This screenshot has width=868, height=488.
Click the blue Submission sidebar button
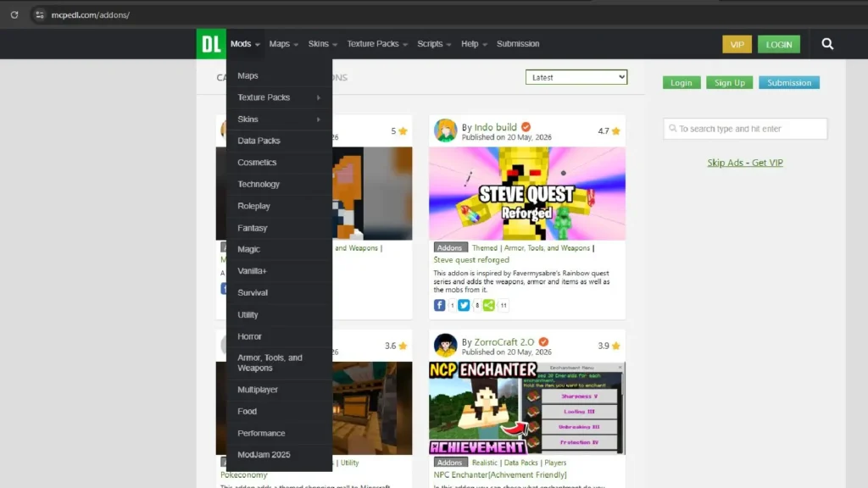tap(789, 82)
